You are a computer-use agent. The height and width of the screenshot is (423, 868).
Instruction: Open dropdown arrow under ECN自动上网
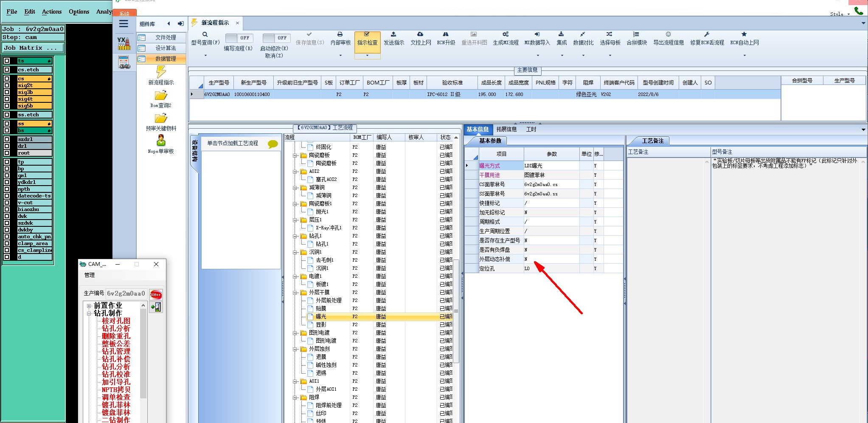point(744,55)
